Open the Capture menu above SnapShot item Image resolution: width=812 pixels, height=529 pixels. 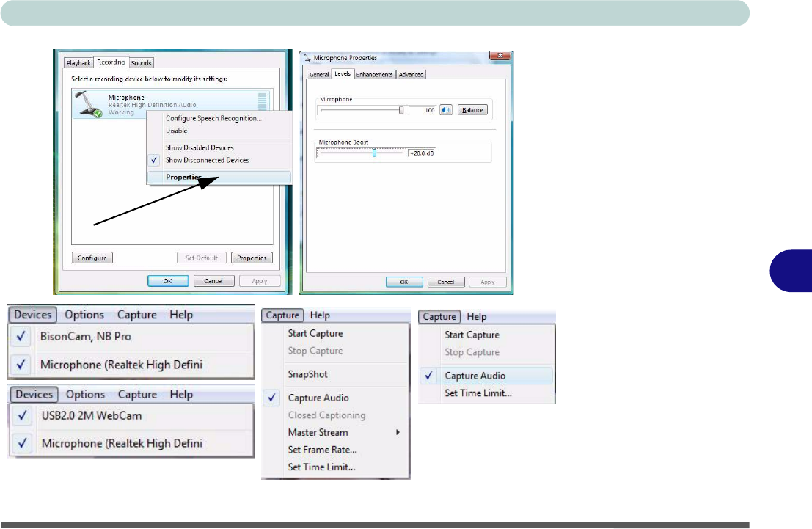[x=282, y=315]
